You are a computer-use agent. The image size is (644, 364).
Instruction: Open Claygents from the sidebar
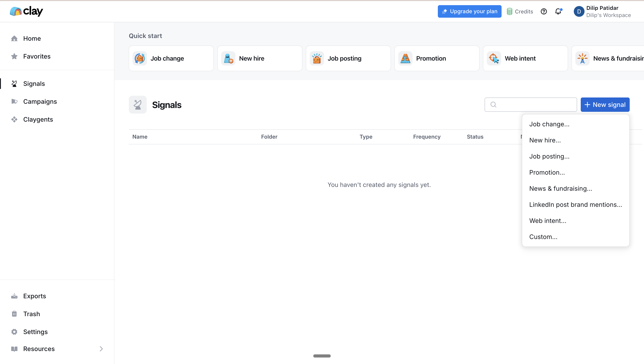click(x=38, y=119)
